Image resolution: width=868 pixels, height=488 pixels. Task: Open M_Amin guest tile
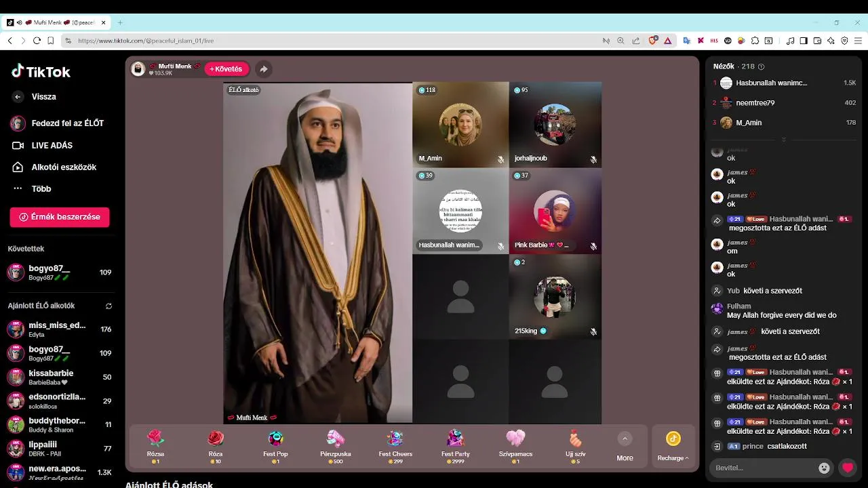coord(460,125)
